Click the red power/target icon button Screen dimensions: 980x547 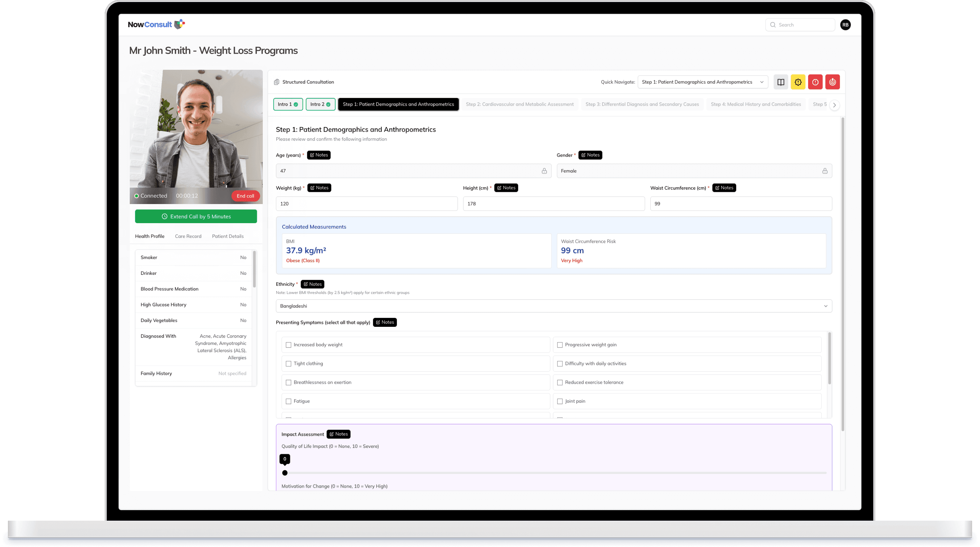[832, 82]
